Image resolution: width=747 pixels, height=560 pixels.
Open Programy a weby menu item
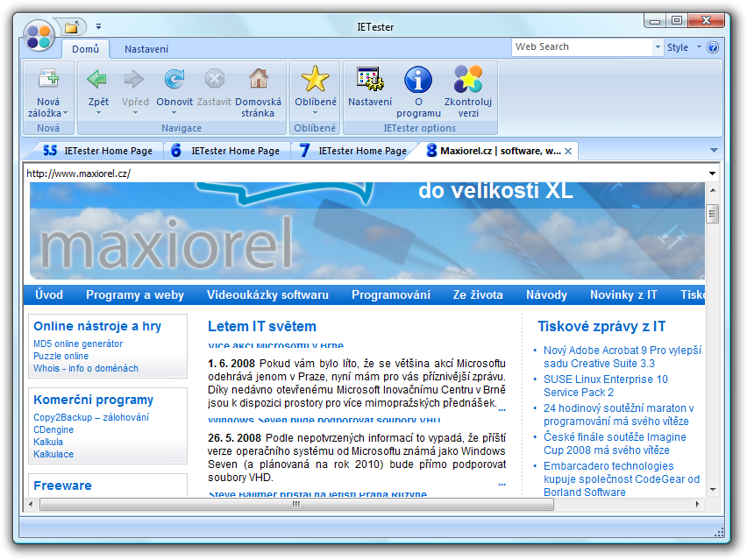click(x=135, y=294)
